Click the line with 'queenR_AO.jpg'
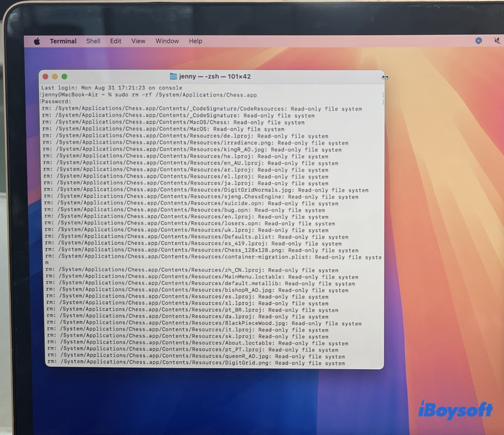The height and width of the screenshot is (435, 504). pos(195,356)
